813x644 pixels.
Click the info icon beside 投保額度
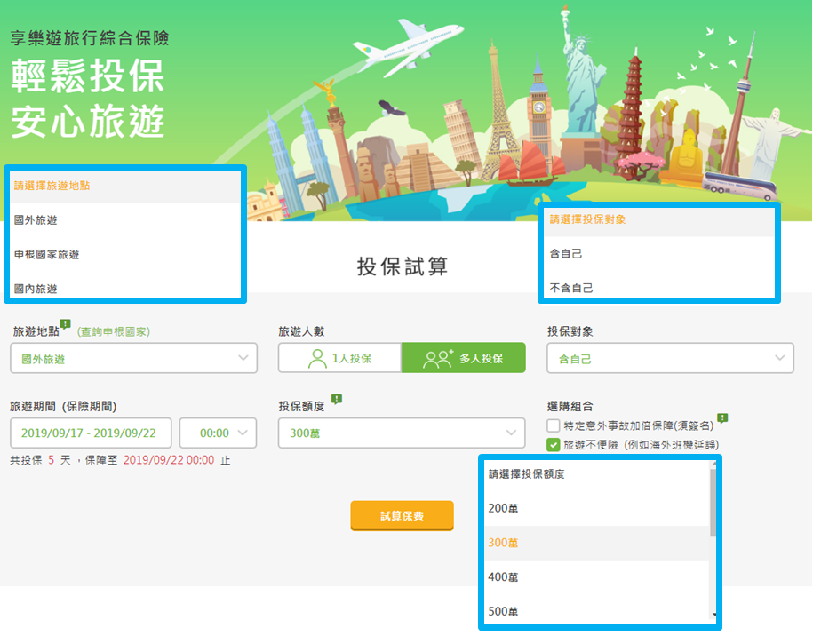pos(337,399)
